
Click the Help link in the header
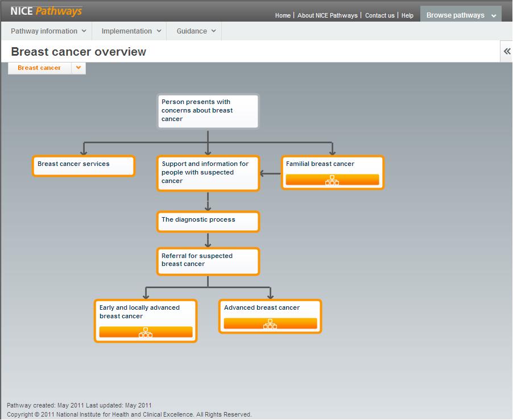pos(407,15)
